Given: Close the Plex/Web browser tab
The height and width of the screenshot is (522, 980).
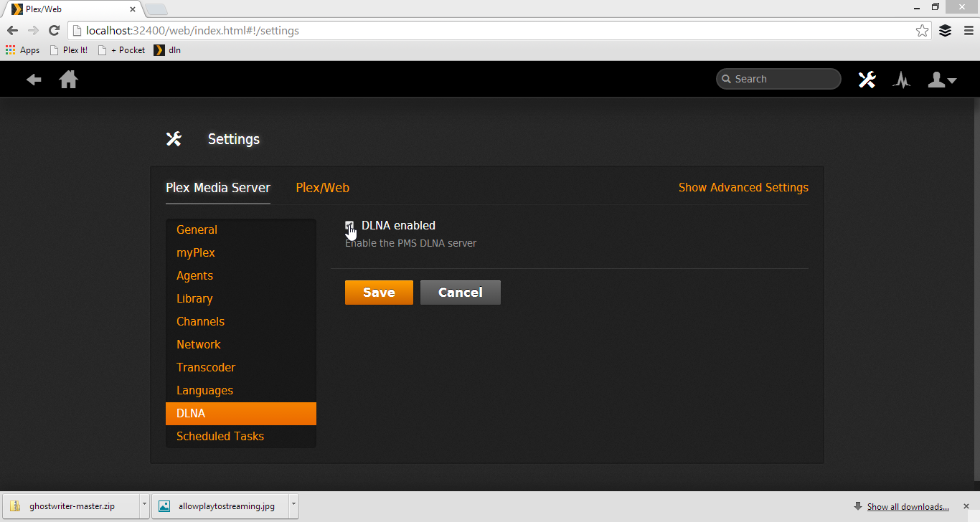Looking at the screenshot, I should [x=132, y=9].
